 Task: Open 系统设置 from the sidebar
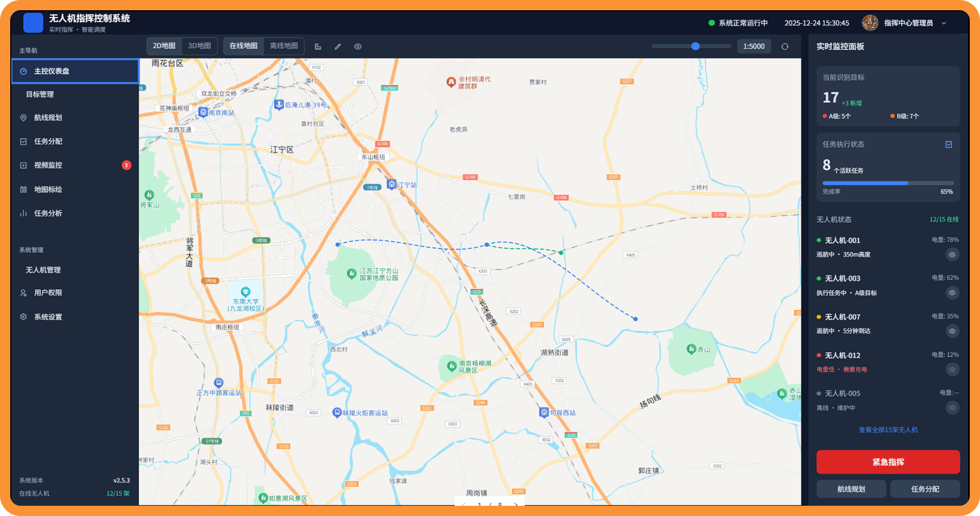click(x=48, y=317)
